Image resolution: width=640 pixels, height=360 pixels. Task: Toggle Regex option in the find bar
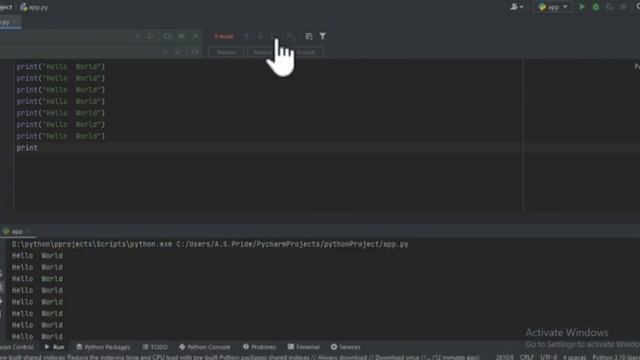(x=195, y=36)
